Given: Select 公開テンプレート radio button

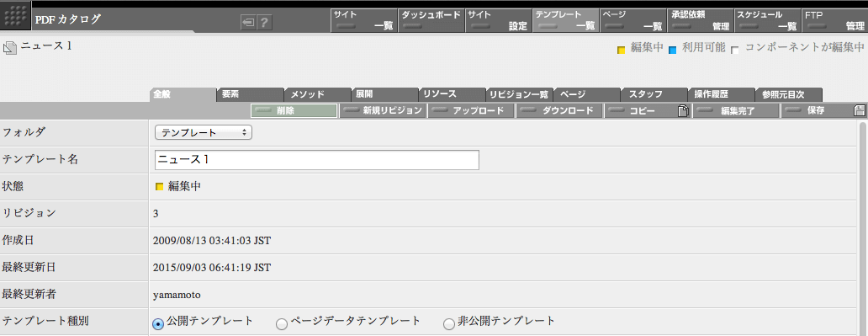Looking at the screenshot, I should (x=158, y=324).
